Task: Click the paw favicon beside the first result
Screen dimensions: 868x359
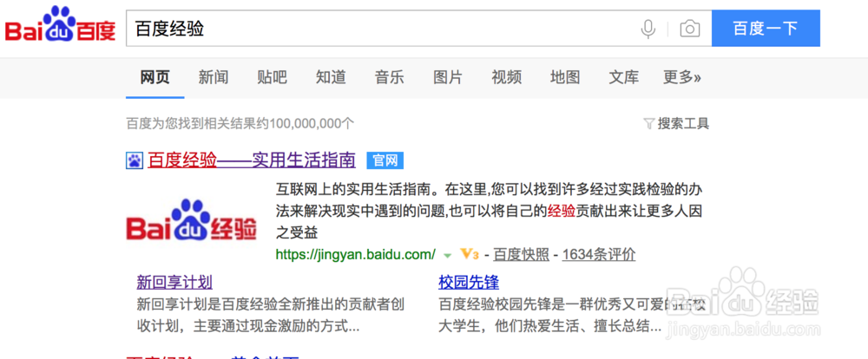Action: point(135,161)
